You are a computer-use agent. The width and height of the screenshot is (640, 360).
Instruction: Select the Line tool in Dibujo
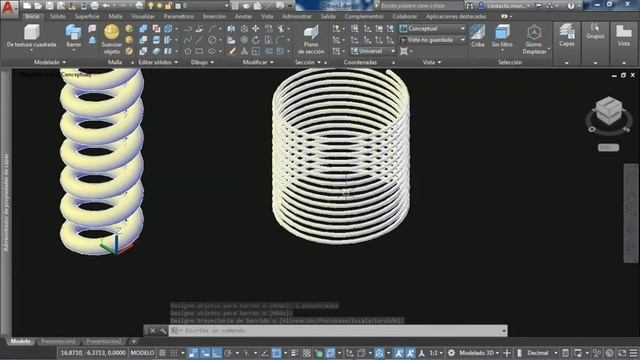(x=199, y=40)
